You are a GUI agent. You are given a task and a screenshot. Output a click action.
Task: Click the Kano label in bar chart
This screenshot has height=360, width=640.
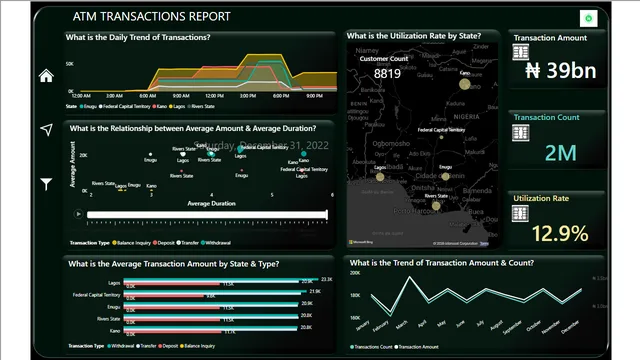(x=115, y=331)
